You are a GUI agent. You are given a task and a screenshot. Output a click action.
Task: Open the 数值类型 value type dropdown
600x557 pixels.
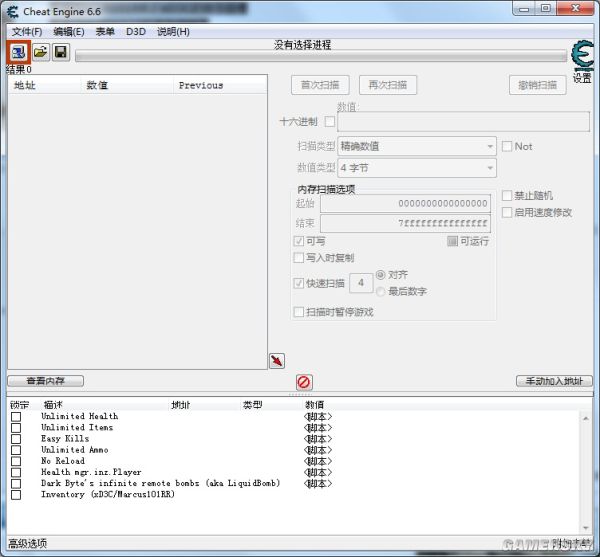tap(417, 168)
